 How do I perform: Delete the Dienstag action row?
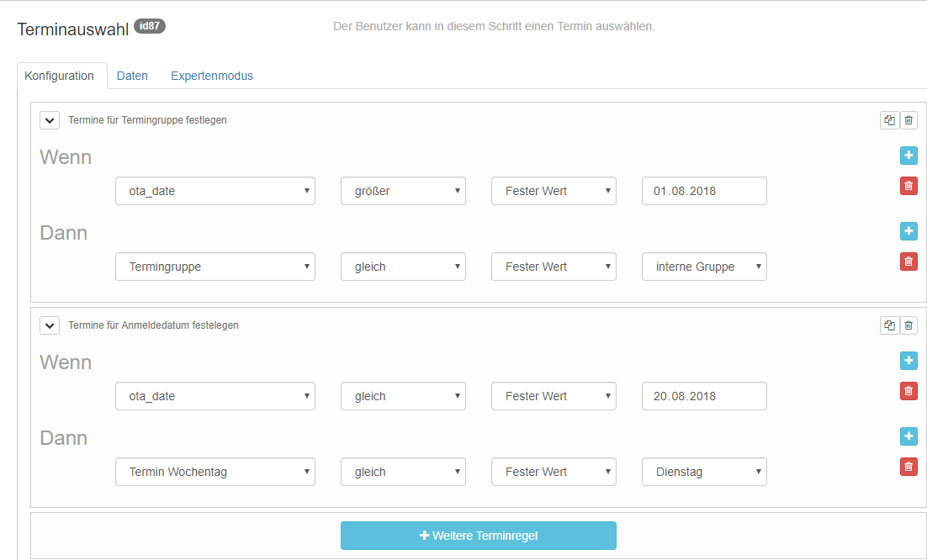tap(908, 467)
